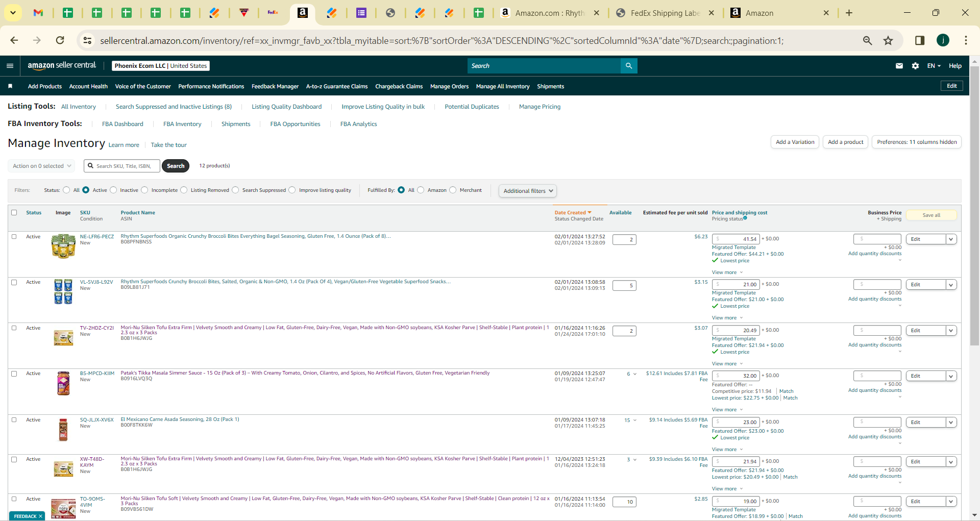Open Manage Orders in the nav bar

[449, 86]
